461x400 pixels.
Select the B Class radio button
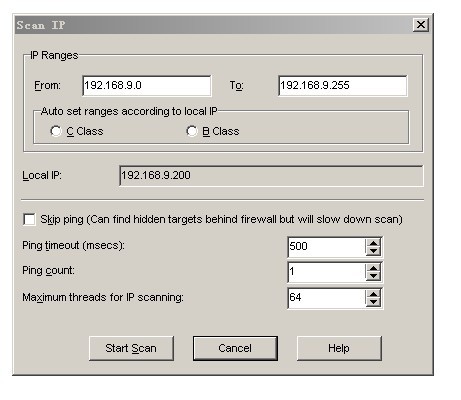point(192,131)
